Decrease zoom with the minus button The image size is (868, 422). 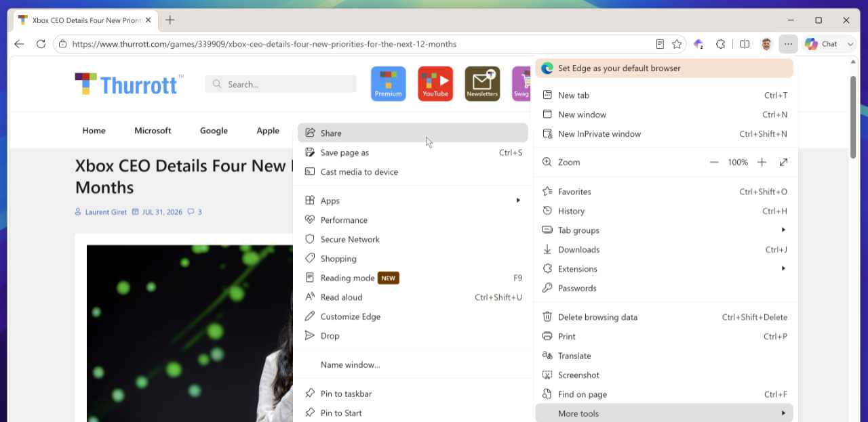click(x=714, y=163)
